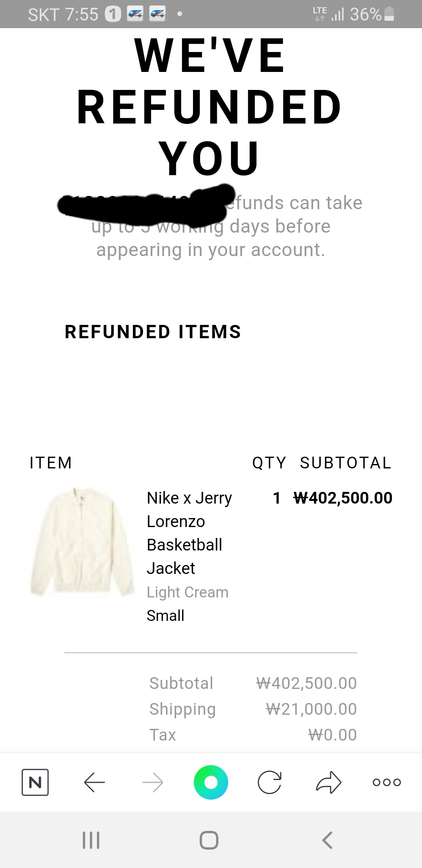422x868 pixels.
Task: Open Nike x Jerry Lorenzo Basketball Jacket name
Action: click(189, 533)
